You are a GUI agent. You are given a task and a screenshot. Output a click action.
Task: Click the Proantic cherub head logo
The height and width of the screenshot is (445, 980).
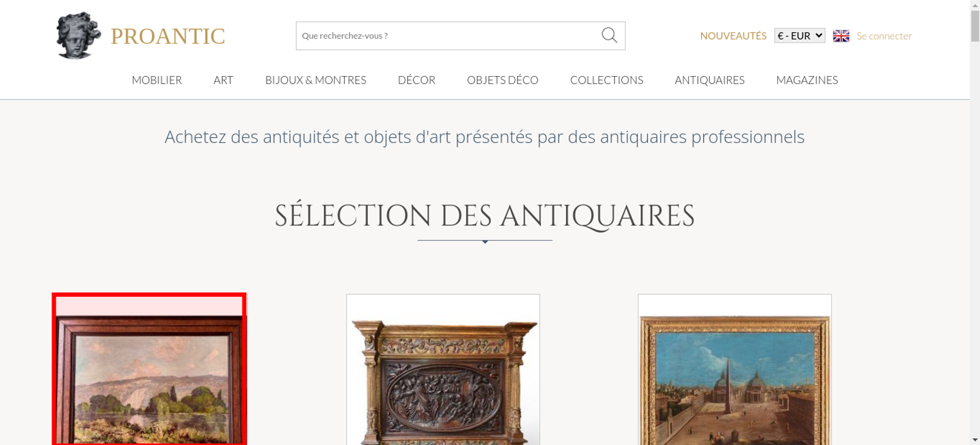78,36
